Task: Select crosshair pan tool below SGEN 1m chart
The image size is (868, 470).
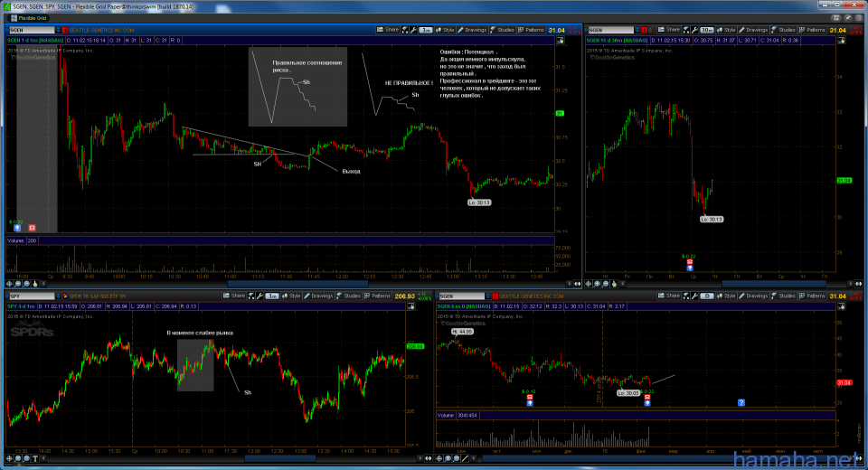Action: click(x=9, y=284)
